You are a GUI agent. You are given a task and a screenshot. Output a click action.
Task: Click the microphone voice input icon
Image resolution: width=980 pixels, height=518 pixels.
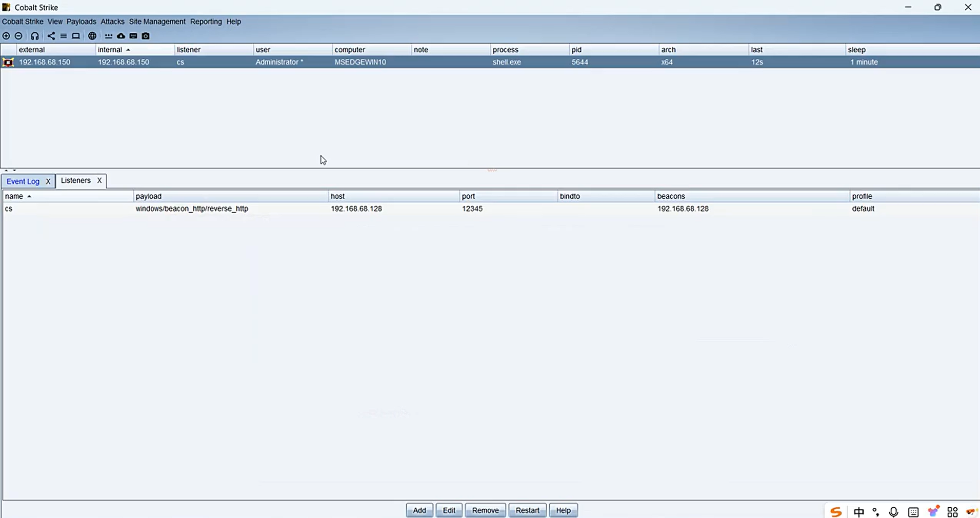tap(893, 512)
